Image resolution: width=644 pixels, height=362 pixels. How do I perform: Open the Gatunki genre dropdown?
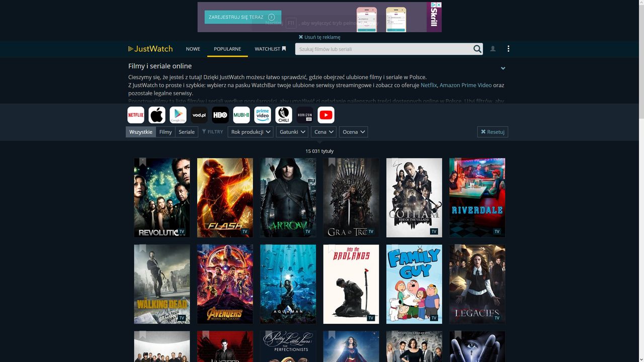pyautogui.click(x=292, y=132)
